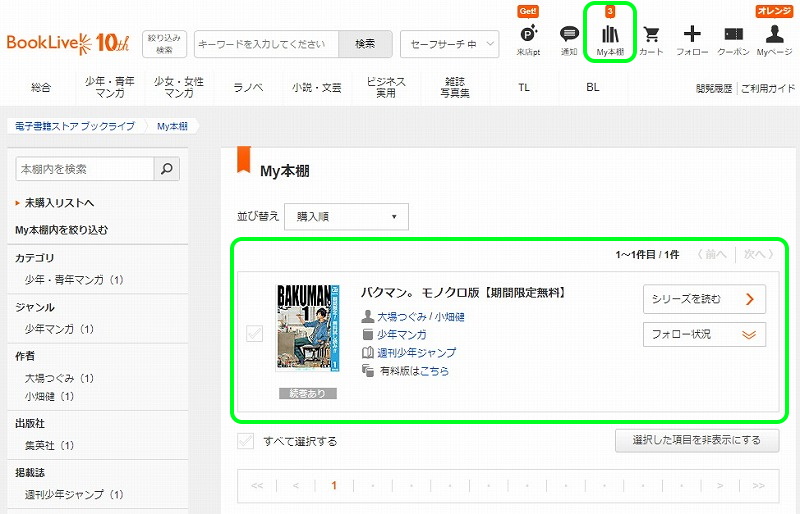Open the Myページ user icon

pyautogui.click(x=774, y=40)
